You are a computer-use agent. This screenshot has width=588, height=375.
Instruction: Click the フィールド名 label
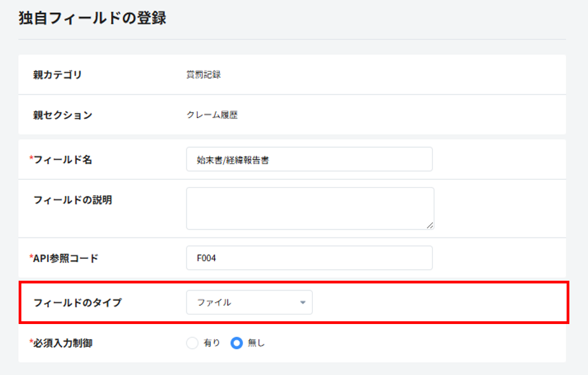62,160
